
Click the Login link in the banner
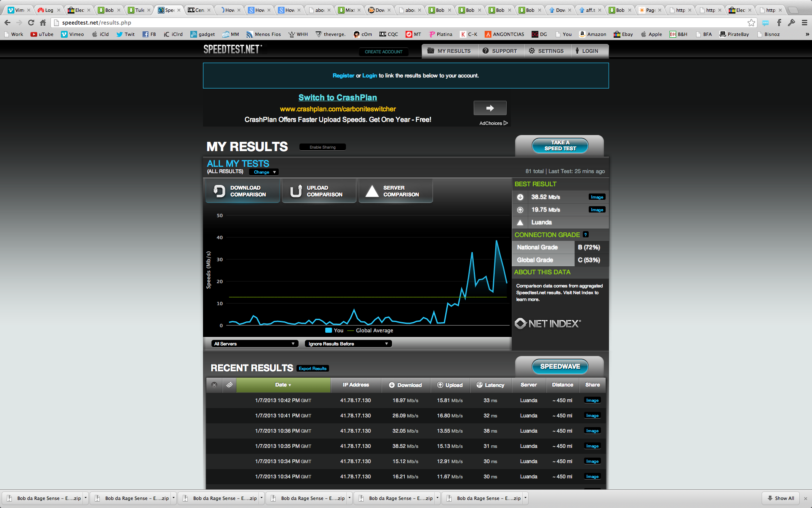coord(369,76)
